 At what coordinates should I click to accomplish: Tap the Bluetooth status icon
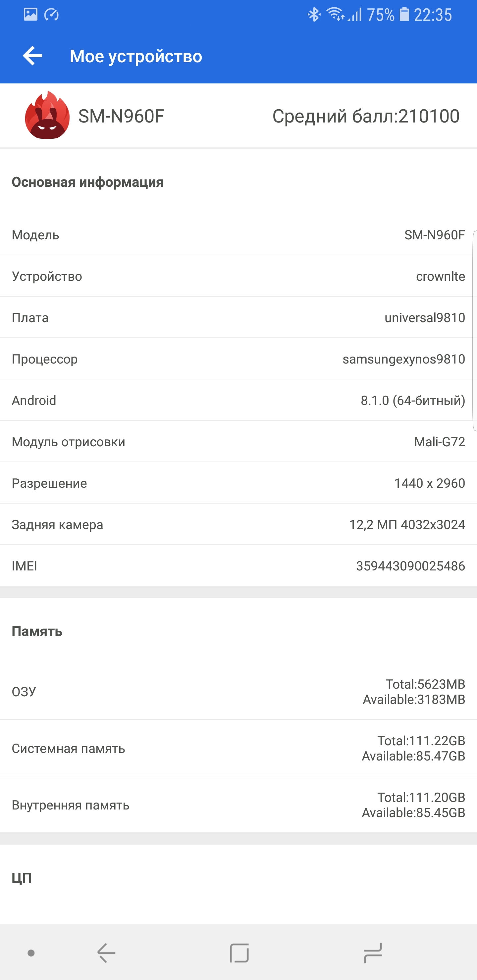pyautogui.click(x=314, y=15)
